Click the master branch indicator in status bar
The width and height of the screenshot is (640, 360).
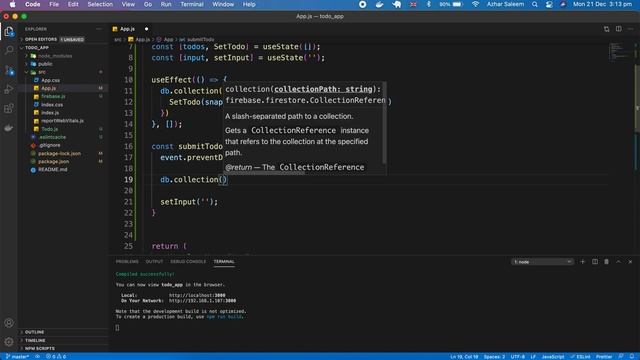point(17,357)
